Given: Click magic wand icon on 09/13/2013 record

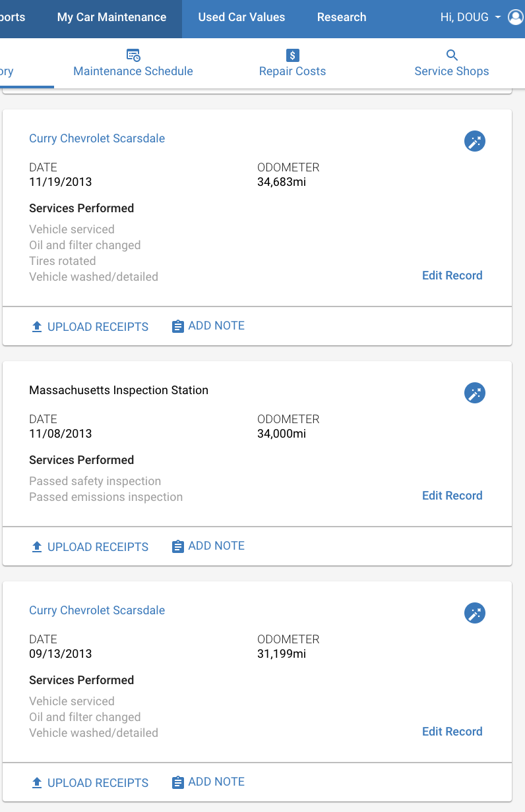Looking at the screenshot, I should (x=475, y=613).
